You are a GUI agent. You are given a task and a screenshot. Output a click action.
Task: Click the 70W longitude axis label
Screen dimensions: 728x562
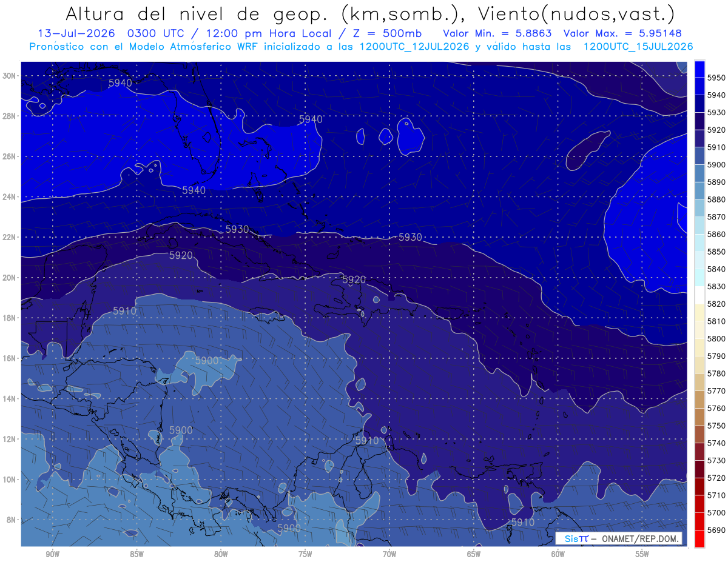(389, 554)
